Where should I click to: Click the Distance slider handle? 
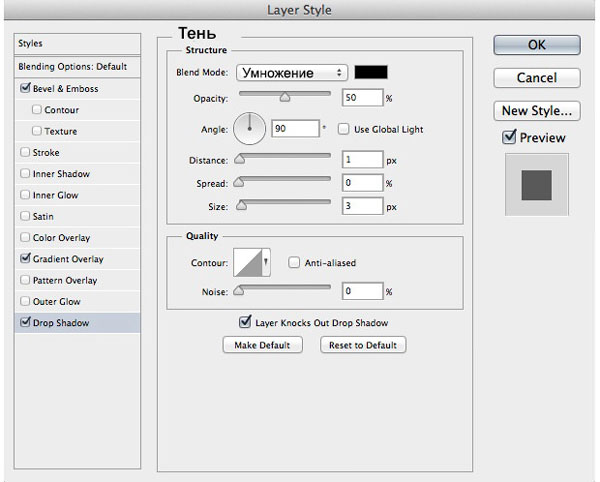coord(240,159)
